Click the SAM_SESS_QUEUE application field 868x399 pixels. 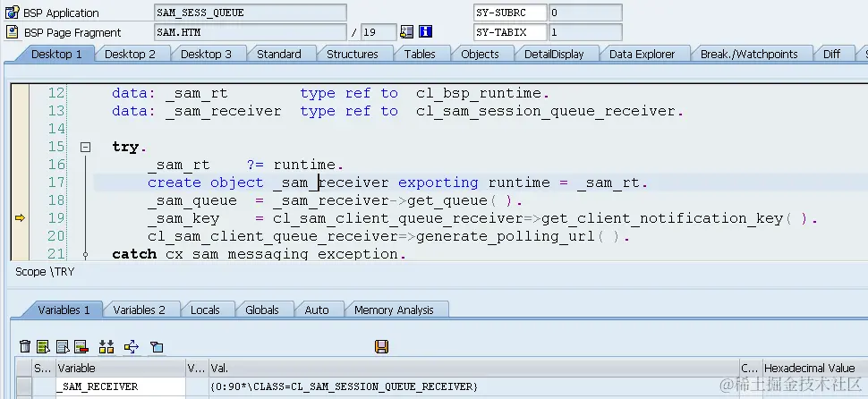[x=251, y=13]
